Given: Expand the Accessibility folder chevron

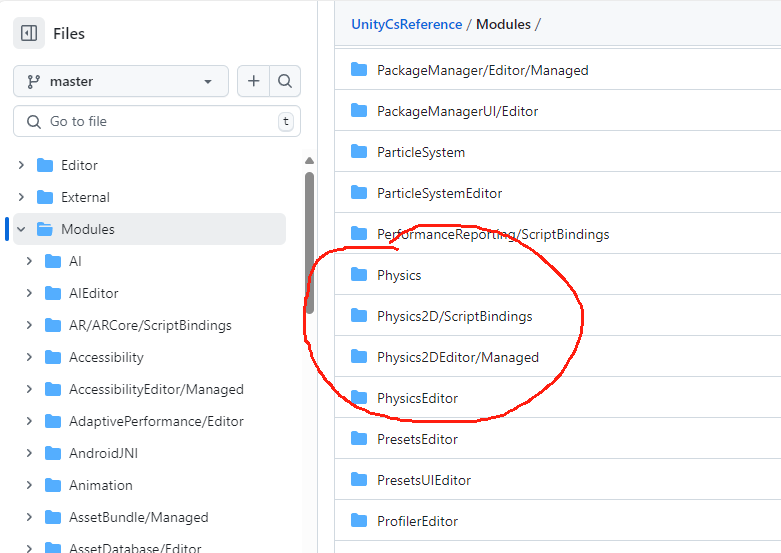Looking at the screenshot, I should coord(29,357).
